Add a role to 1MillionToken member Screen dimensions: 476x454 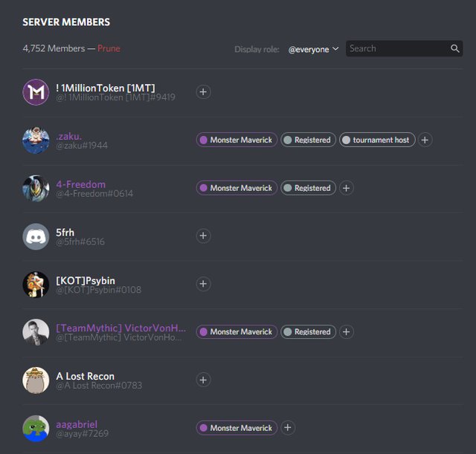coord(203,92)
